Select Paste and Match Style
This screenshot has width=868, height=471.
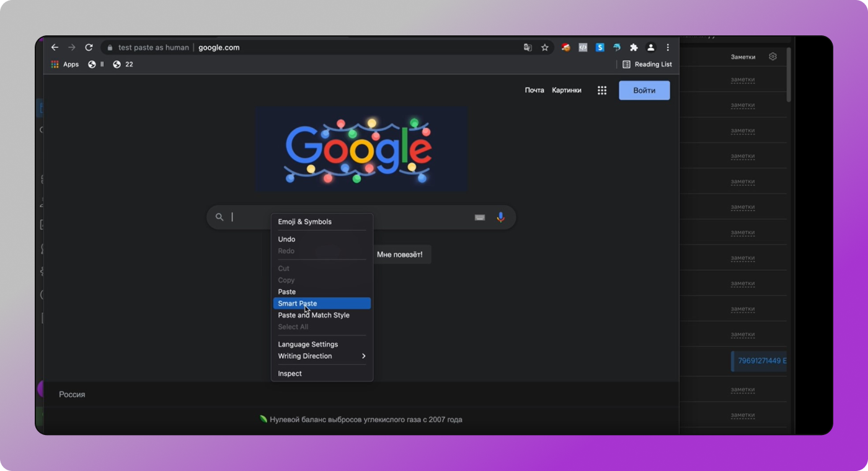tap(314, 315)
